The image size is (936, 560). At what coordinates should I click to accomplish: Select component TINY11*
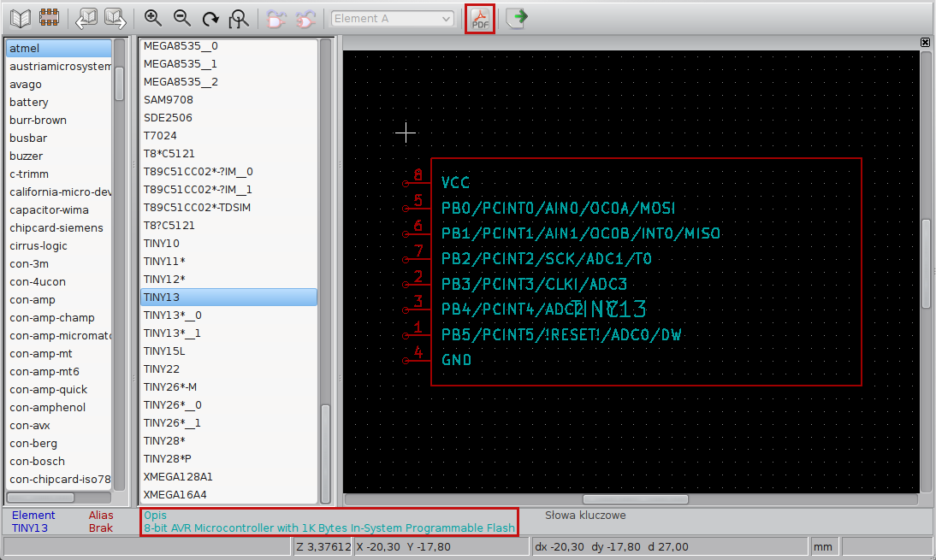point(228,262)
